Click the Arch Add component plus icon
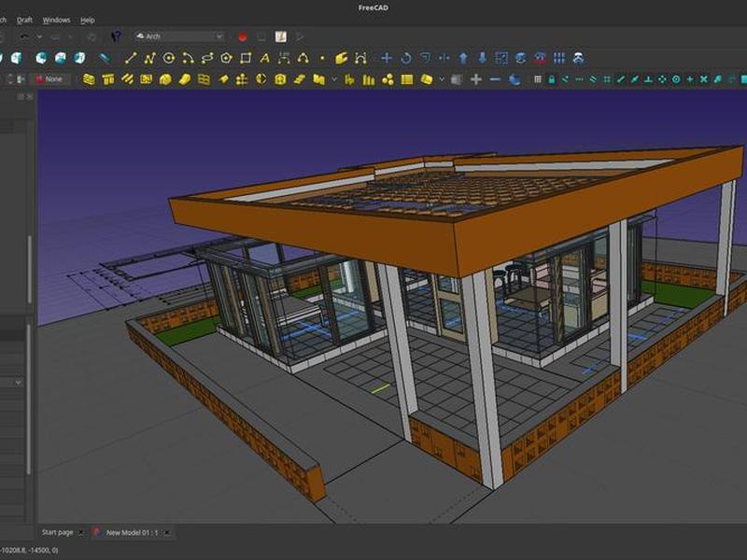Viewport: 747px width, 560px height. [476, 79]
